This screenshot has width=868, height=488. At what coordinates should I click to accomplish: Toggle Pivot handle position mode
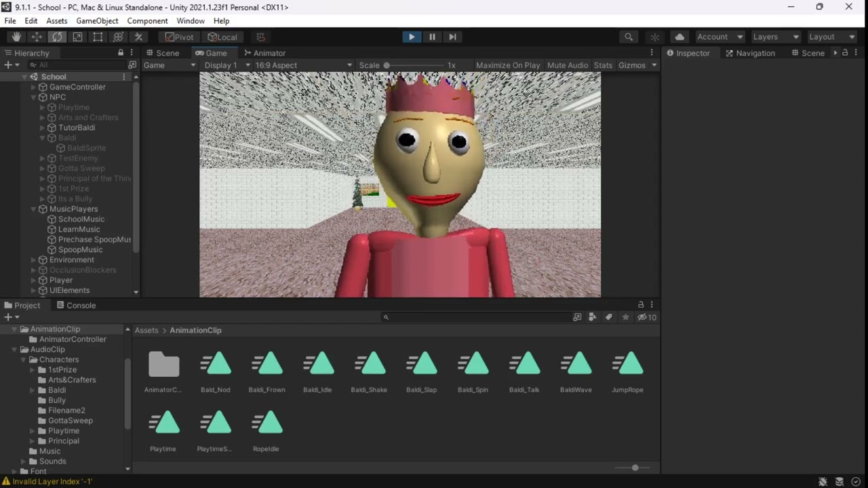[x=180, y=37]
